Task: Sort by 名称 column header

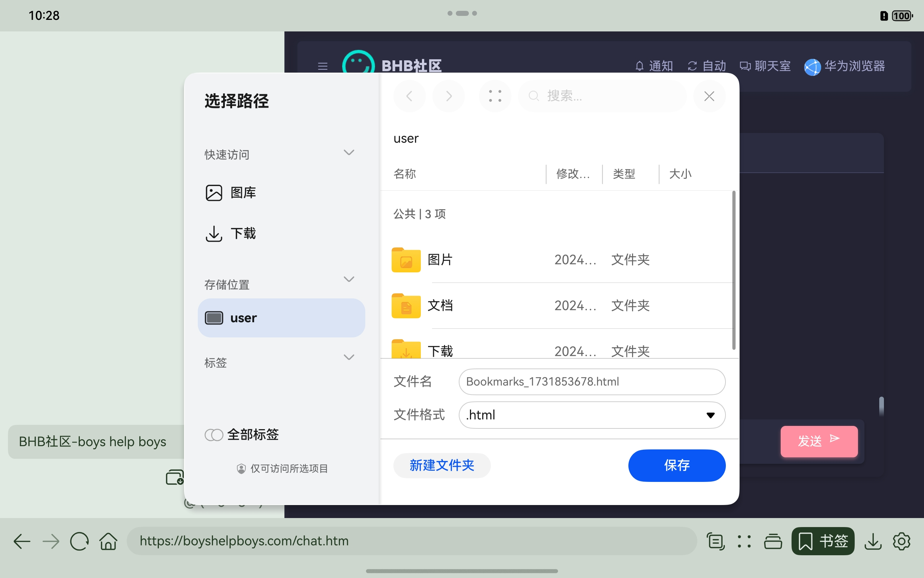Action: coord(405,174)
